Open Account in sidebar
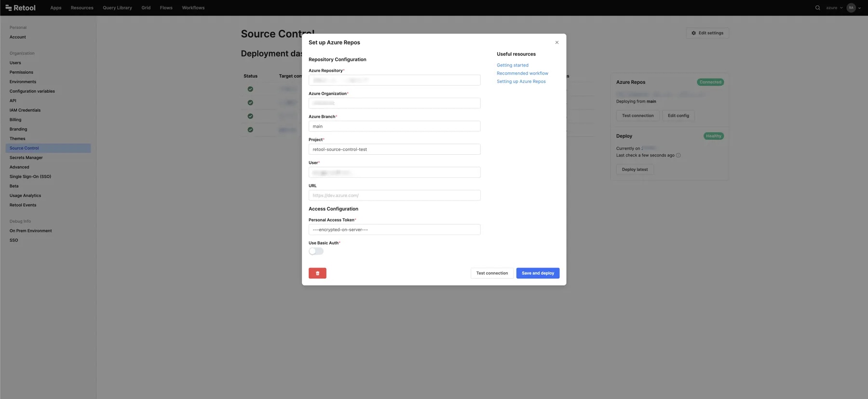 (x=18, y=37)
